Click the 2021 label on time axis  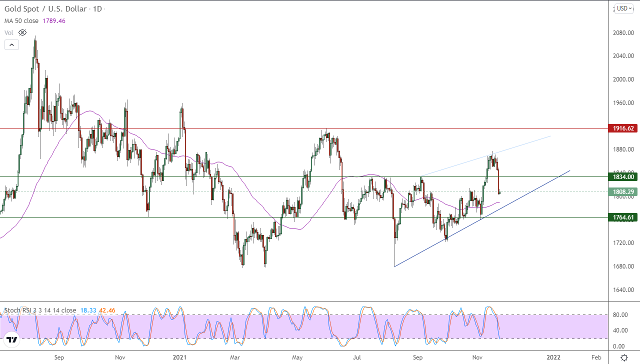(180, 357)
